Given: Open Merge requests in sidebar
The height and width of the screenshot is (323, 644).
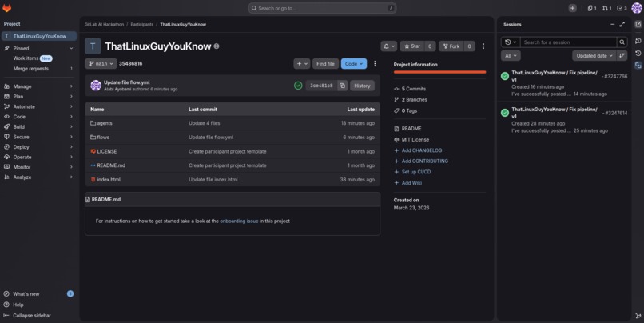Looking at the screenshot, I should click(38, 69).
